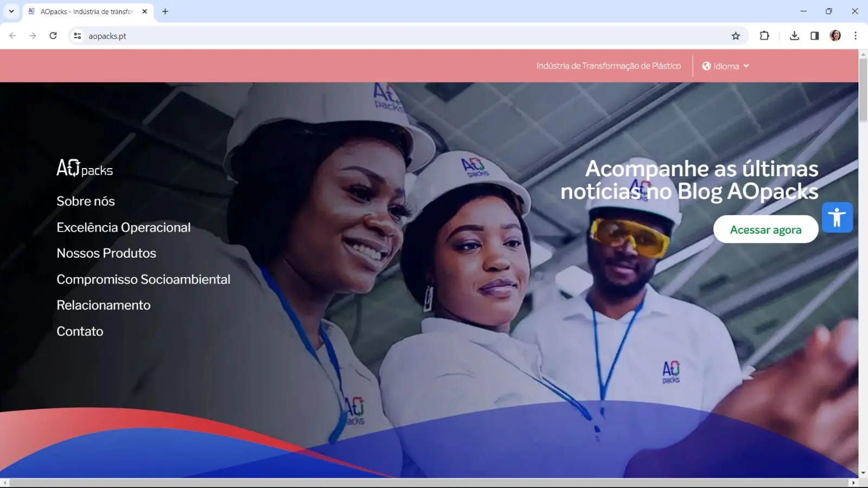Image resolution: width=868 pixels, height=488 pixels.
Task: Select Compromisso Socioambiental menu item
Action: coord(143,279)
